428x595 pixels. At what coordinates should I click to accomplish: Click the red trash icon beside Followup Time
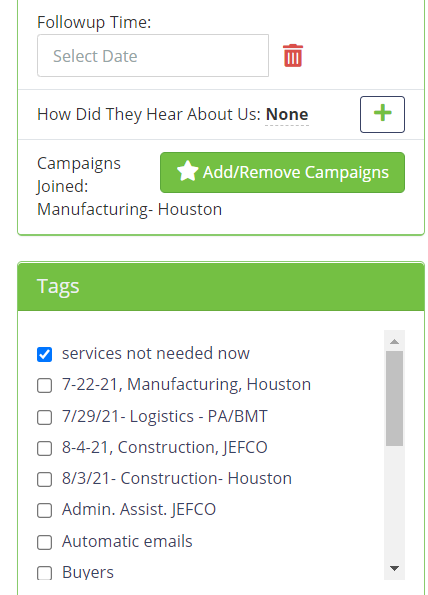point(293,56)
